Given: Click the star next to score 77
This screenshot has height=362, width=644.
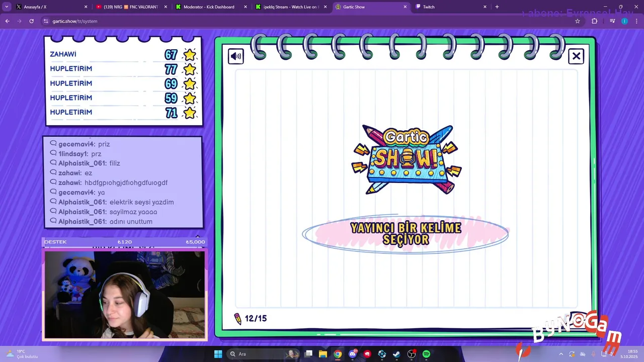Looking at the screenshot, I should click(190, 69).
